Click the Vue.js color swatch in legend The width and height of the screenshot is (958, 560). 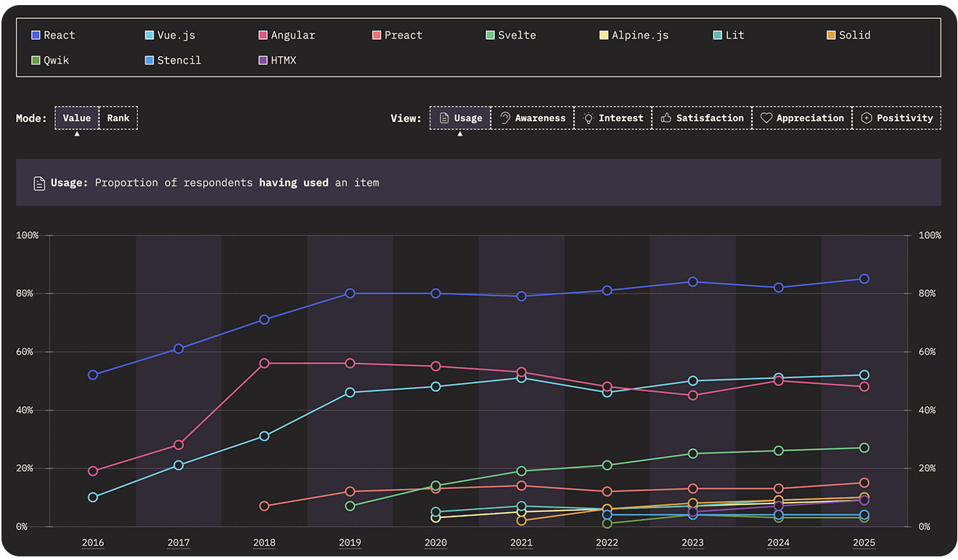150,35
